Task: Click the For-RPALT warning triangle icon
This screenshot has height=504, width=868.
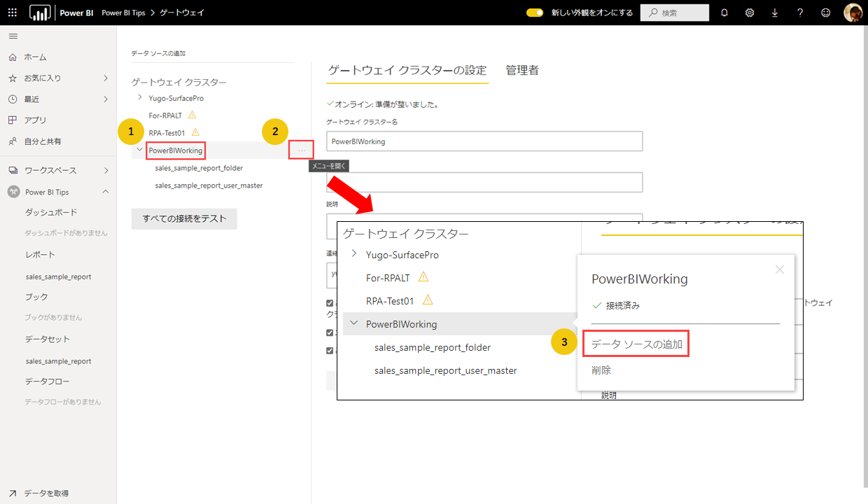Action: (192, 115)
